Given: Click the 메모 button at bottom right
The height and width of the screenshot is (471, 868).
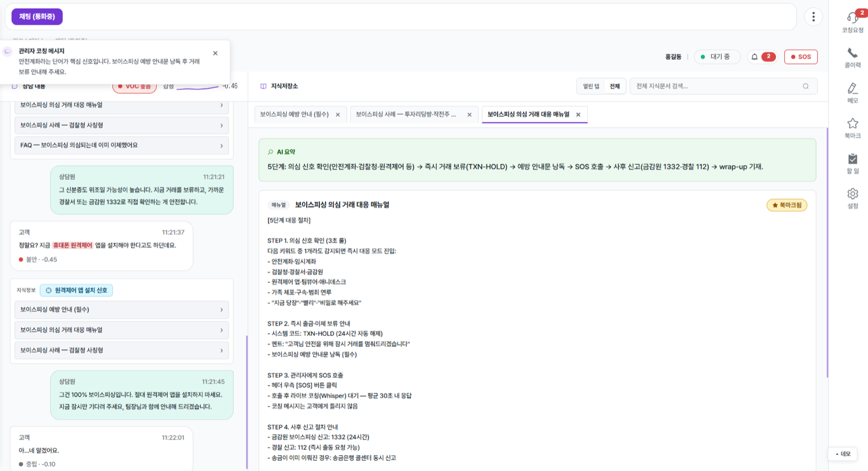Looking at the screenshot, I should 843,454.
